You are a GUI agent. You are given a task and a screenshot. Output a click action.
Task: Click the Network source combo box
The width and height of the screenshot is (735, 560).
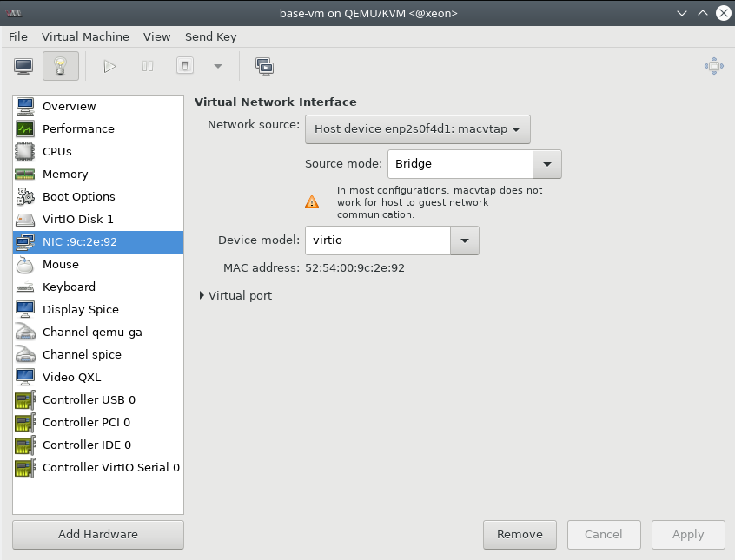pos(418,128)
